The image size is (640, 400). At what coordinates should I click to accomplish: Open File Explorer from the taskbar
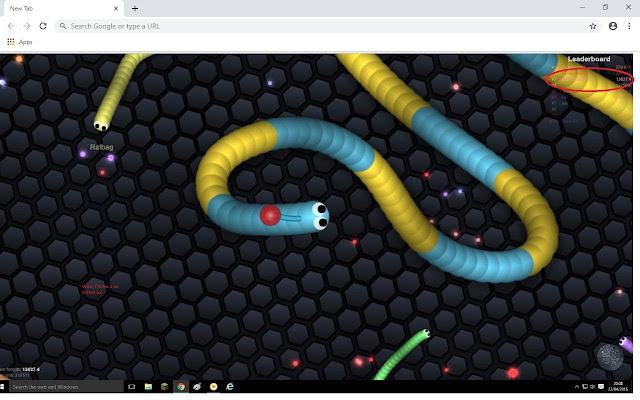coord(148,387)
